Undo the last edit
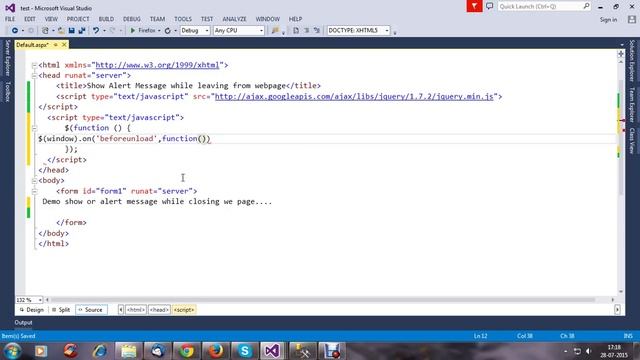This screenshot has width=640, height=360. pyautogui.click(x=96, y=31)
